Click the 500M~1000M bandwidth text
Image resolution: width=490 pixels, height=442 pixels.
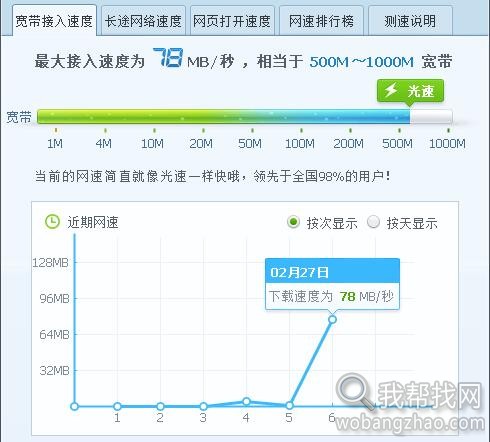point(362,62)
